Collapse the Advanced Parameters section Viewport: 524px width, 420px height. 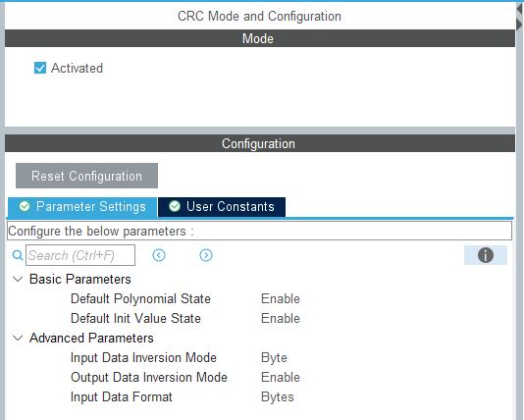[18, 339]
